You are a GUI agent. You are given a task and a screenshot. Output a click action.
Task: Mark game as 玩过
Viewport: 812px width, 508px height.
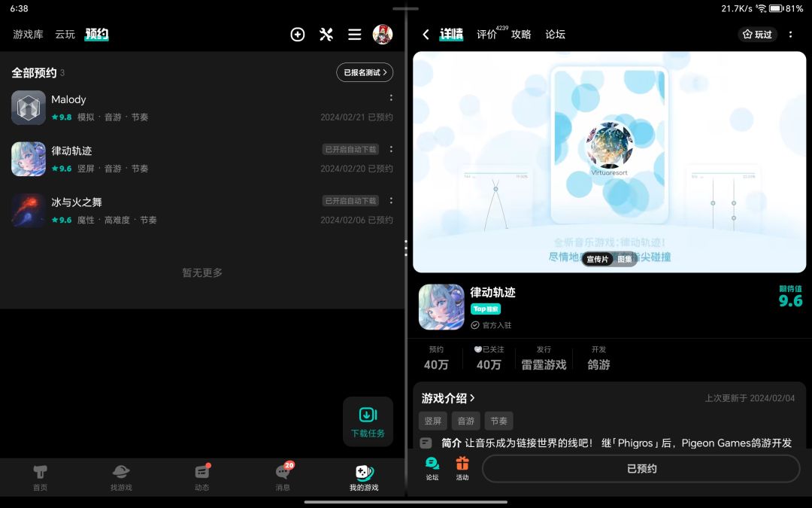(x=757, y=35)
